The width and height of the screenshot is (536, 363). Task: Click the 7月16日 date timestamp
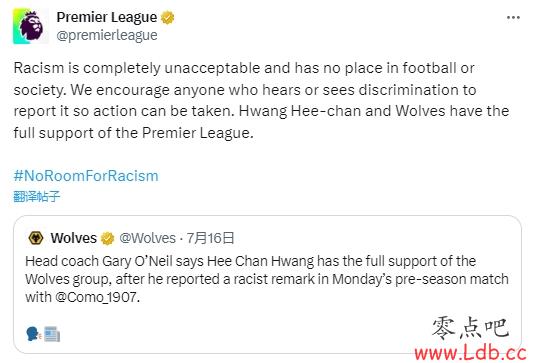point(210,238)
